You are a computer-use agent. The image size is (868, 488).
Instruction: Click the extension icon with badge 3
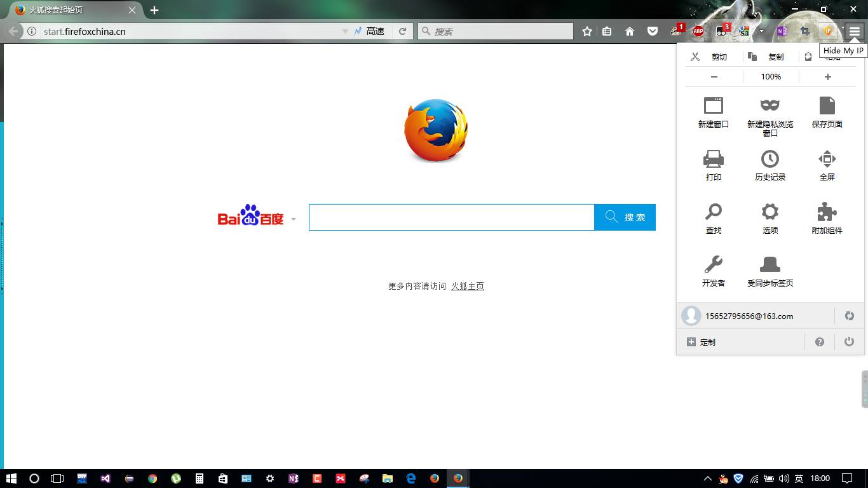pyautogui.click(x=722, y=30)
